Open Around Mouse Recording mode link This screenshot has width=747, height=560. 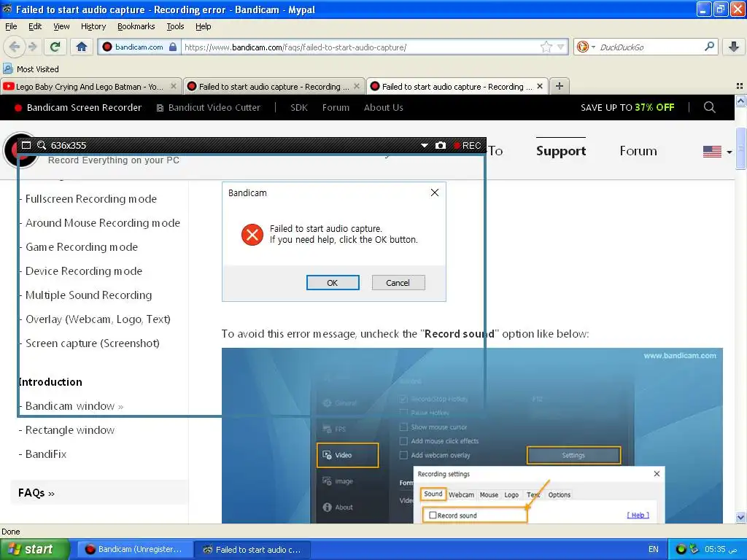[x=102, y=223]
